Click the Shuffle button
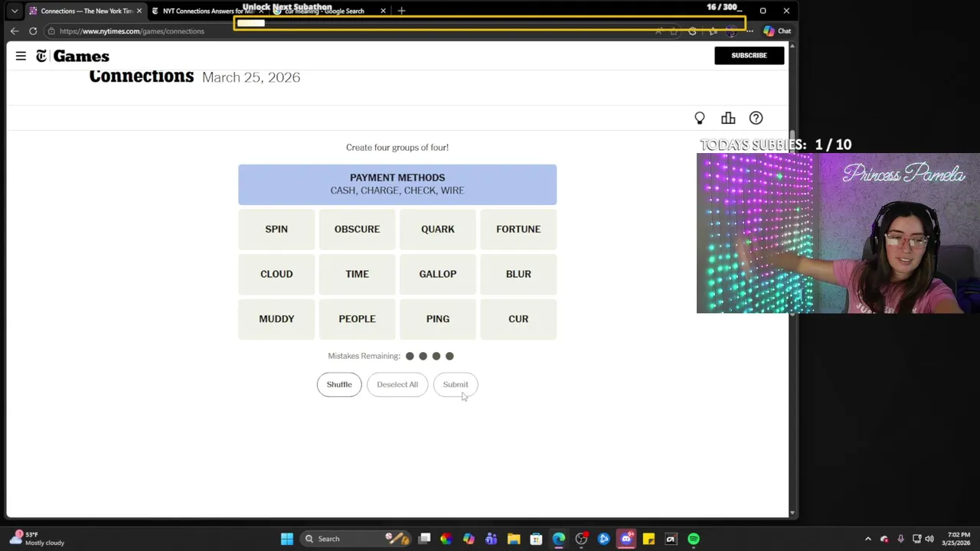This screenshot has width=980, height=551. (x=339, y=384)
